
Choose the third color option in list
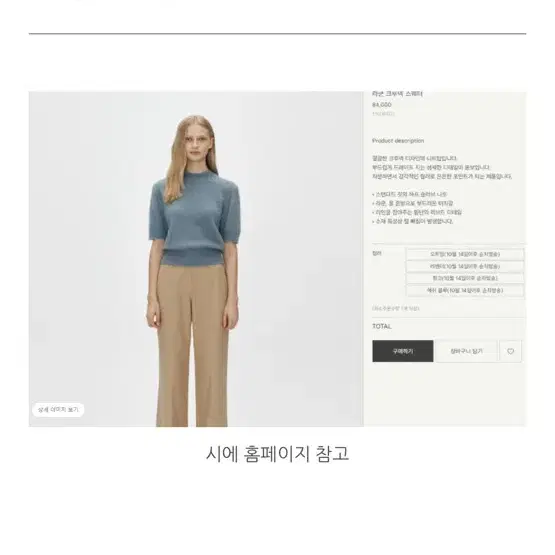465,278
